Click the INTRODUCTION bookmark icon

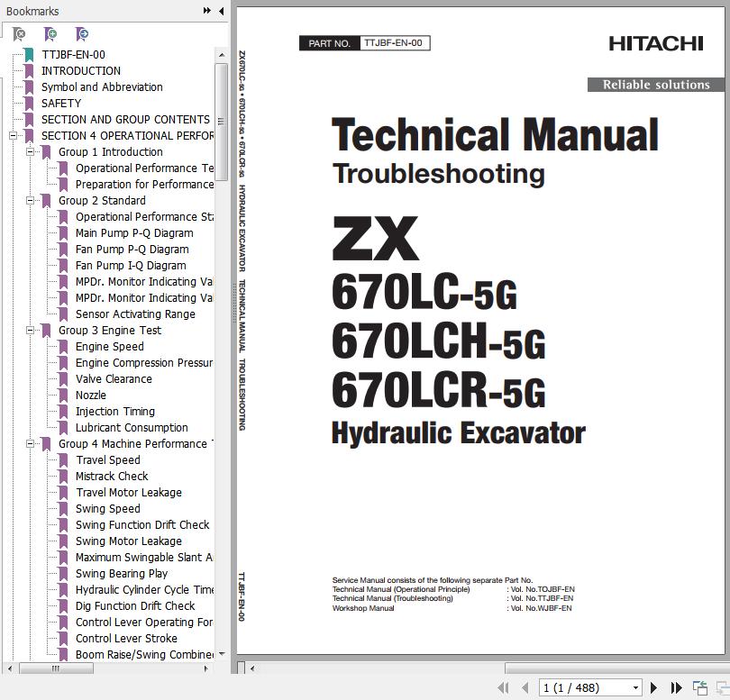pos(29,71)
